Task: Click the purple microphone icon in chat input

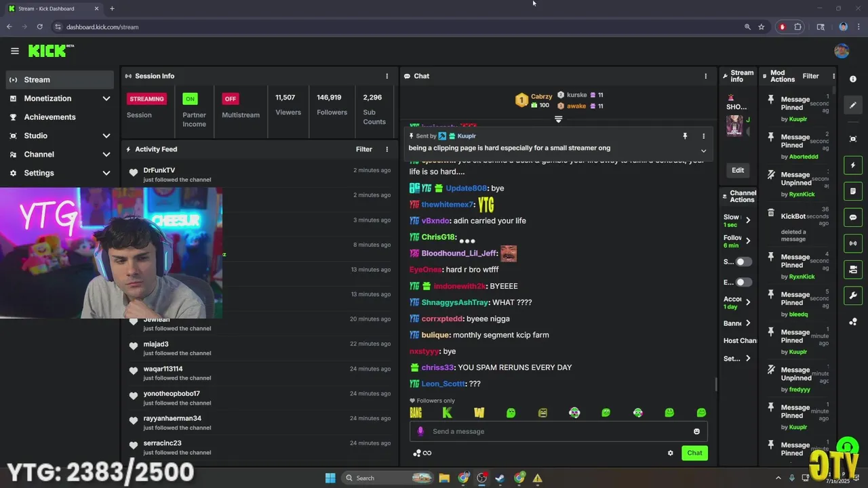Action: point(420,431)
